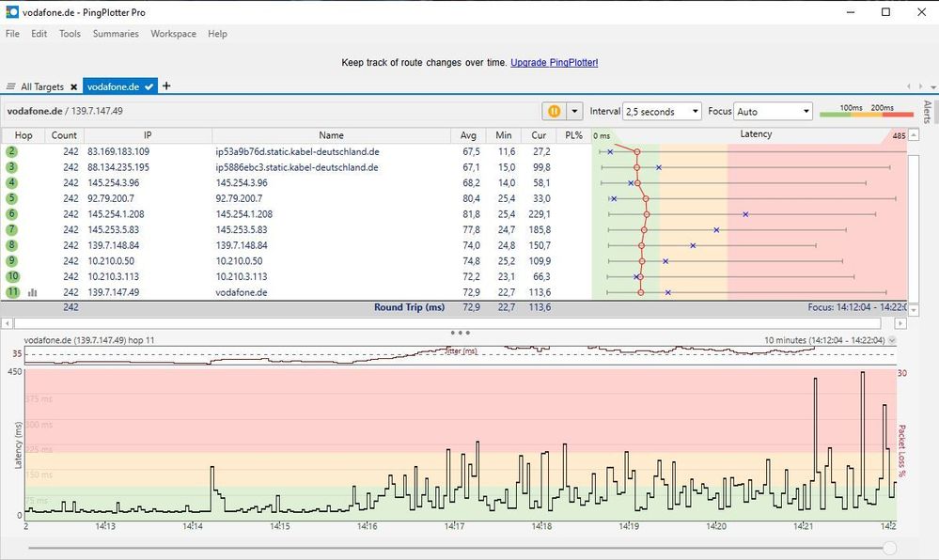
Task: Open the Summaries menu
Action: [116, 34]
